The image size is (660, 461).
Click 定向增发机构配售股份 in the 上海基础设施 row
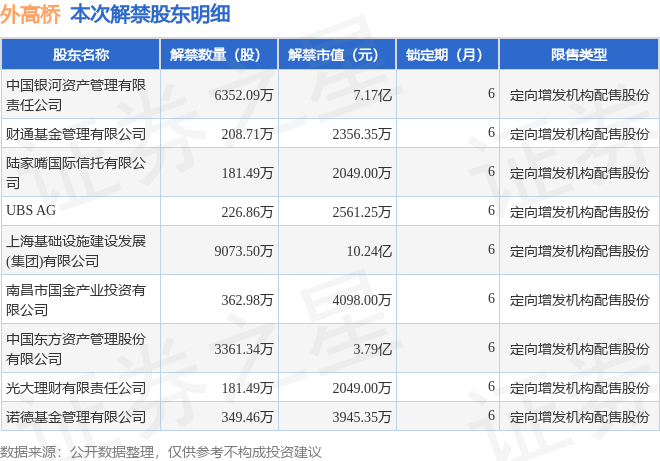(580, 251)
